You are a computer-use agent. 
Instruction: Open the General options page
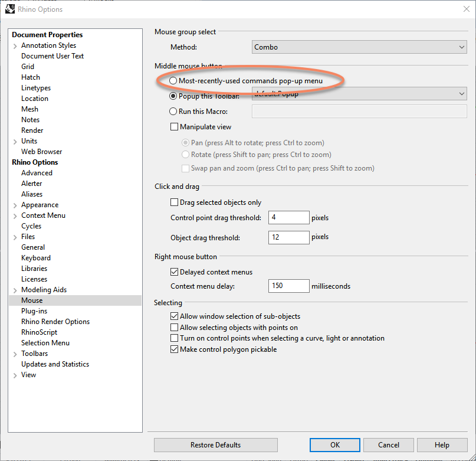[x=33, y=247]
